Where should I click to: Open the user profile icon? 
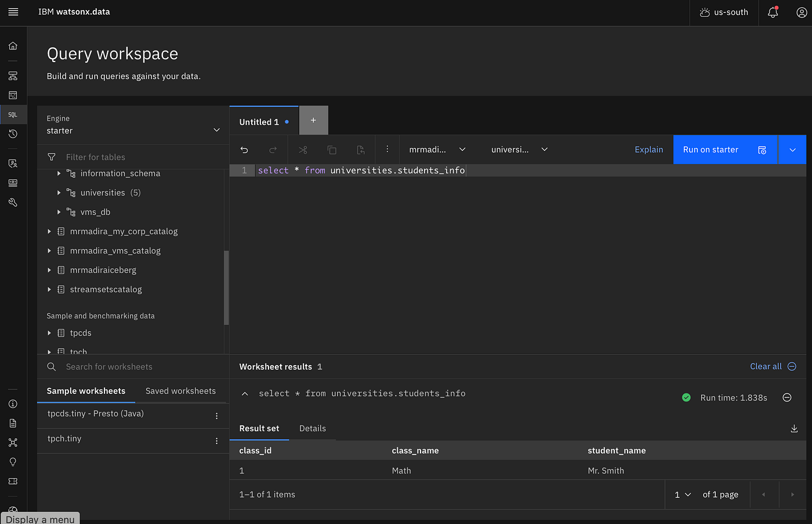pyautogui.click(x=802, y=12)
